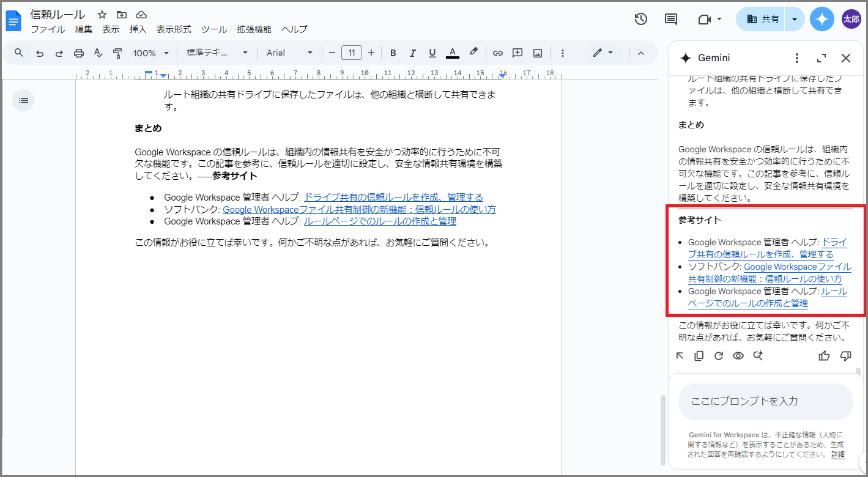The width and height of the screenshot is (868, 477).
Task: Open the 拡張機能 menu
Action: pyautogui.click(x=254, y=29)
